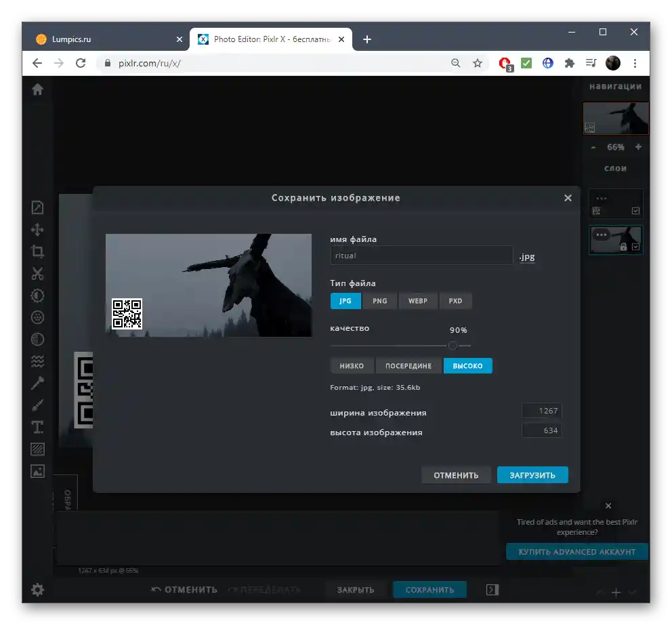This screenshot has width=672, height=625.
Task: Select the WEBP file type option
Action: tap(417, 301)
